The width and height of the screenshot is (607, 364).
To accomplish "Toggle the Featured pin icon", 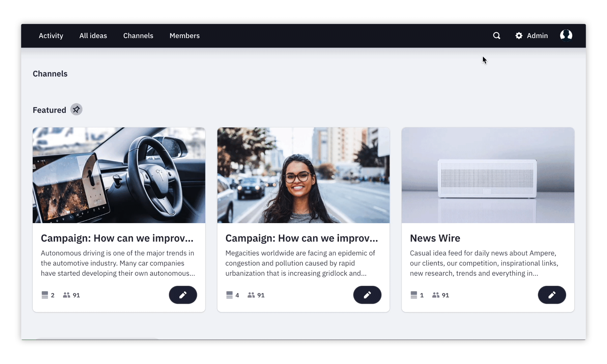I will click(76, 110).
